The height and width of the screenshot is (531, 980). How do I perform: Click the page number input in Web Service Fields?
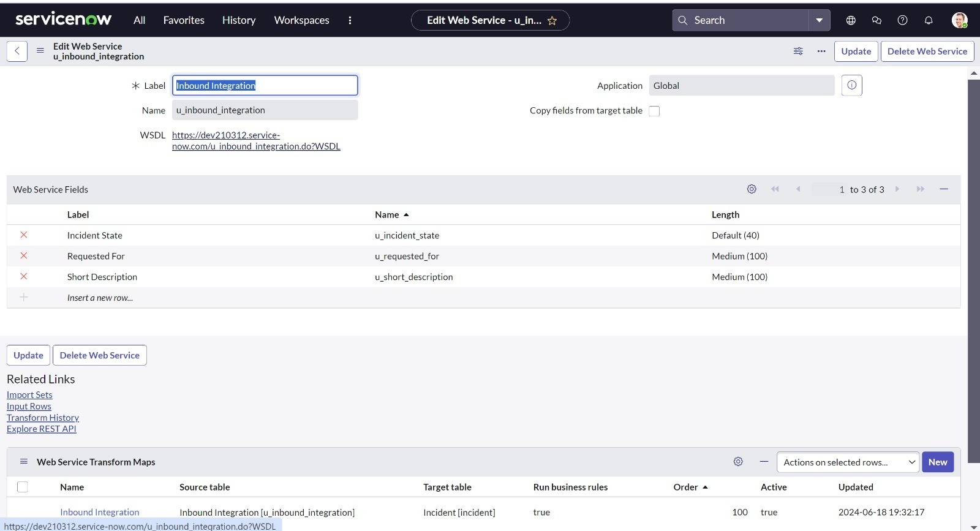pos(829,189)
